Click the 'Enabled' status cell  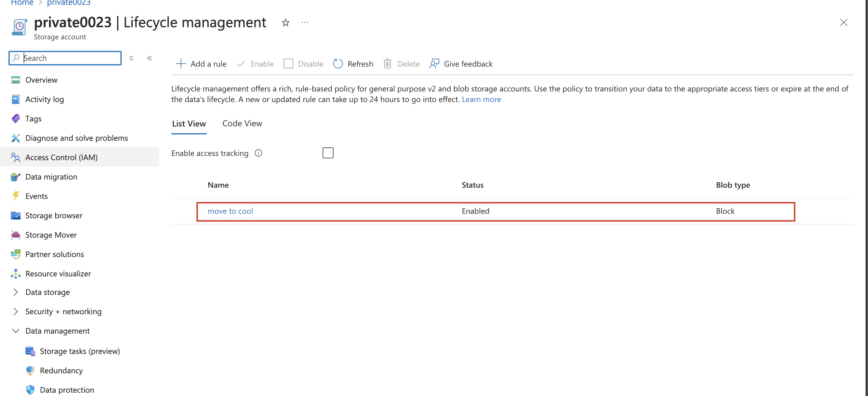coord(475,211)
